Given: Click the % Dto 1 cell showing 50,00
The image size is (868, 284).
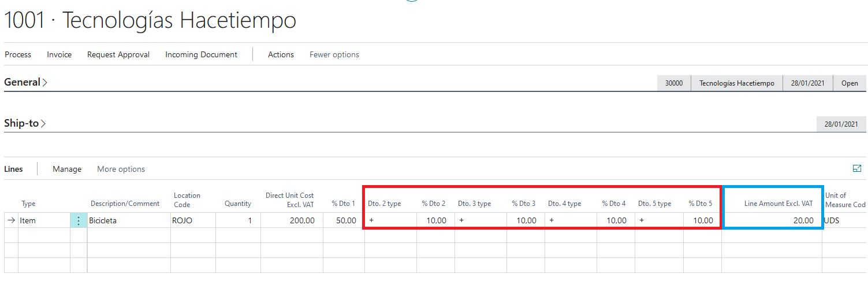Looking at the screenshot, I should pos(344,220).
